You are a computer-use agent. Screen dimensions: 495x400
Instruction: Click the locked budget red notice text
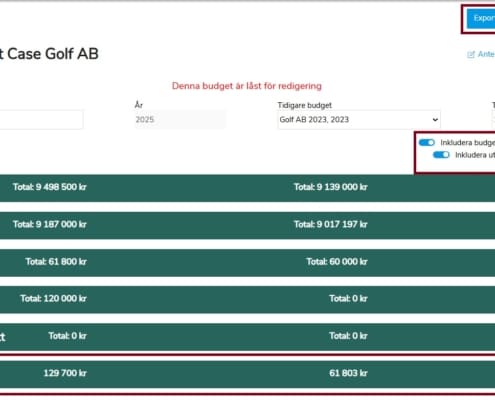pyautogui.click(x=247, y=86)
